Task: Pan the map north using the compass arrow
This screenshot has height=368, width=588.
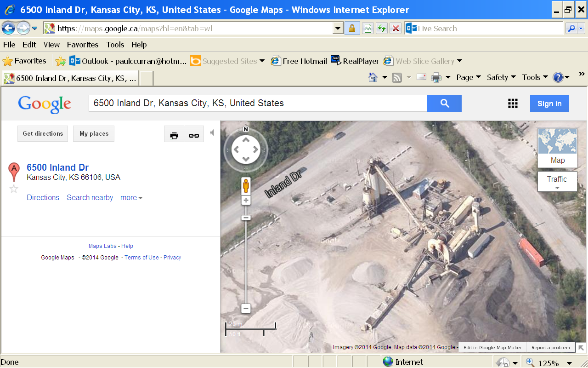Action: (246, 139)
